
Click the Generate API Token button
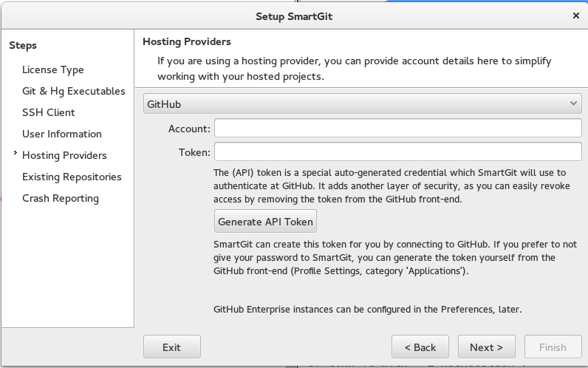coord(265,222)
